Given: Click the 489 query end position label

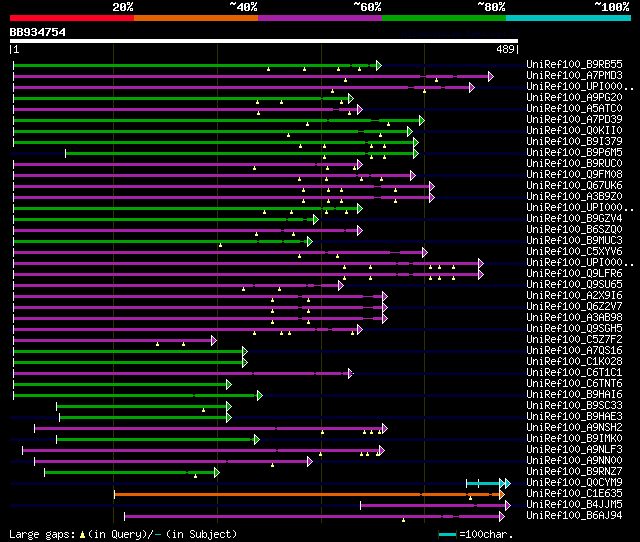Looking at the screenshot, I should (x=505, y=50).
